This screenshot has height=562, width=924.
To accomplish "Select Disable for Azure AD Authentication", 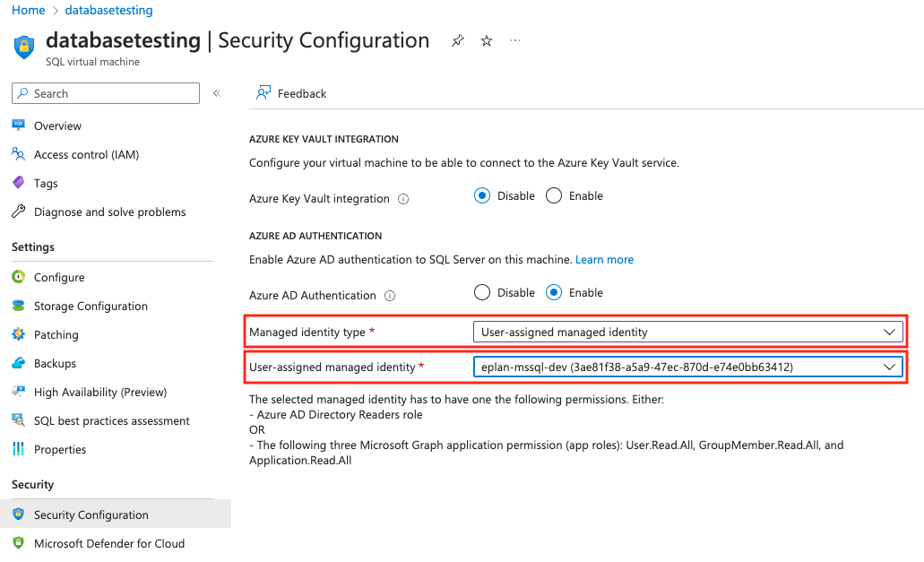I will tap(483, 293).
